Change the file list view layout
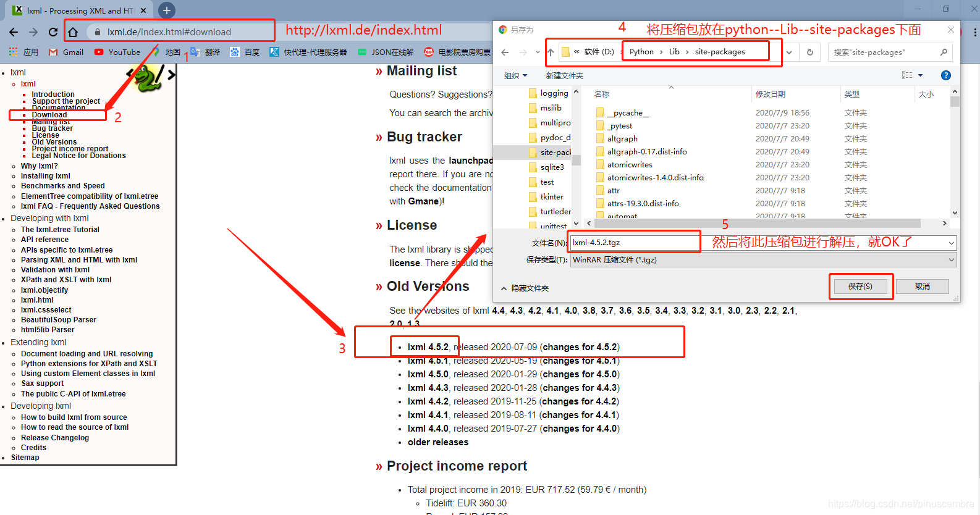 coord(907,75)
